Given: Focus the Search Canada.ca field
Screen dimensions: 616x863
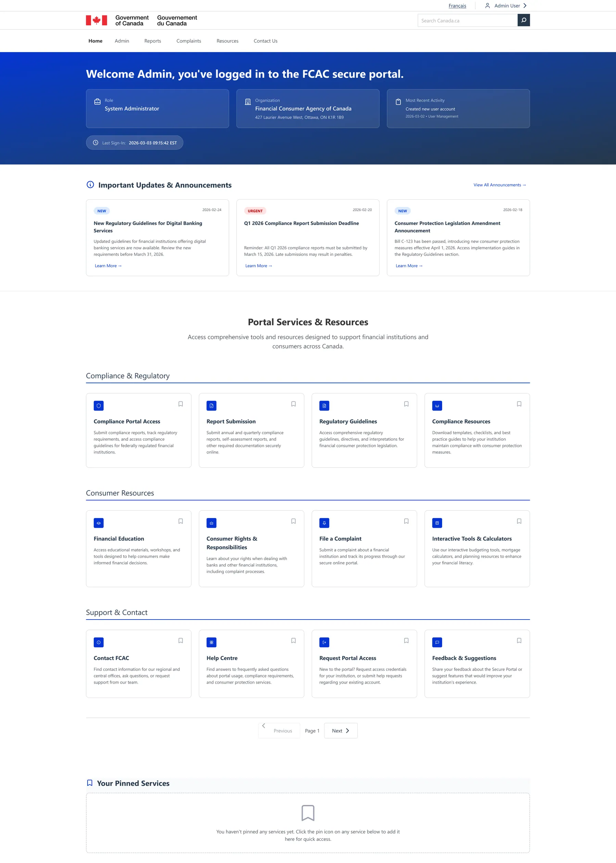Looking at the screenshot, I should pos(467,21).
